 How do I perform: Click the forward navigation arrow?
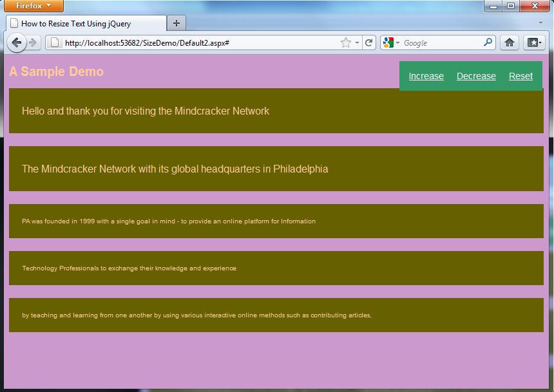tap(33, 42)
